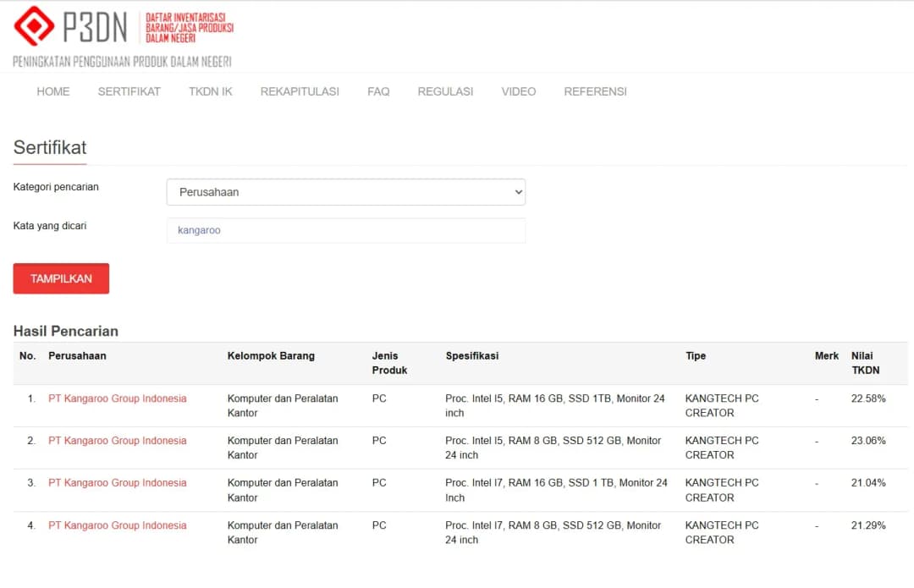Select the 21.04% TKDN value
Screen dimensions: 914x588
(868, 482)
